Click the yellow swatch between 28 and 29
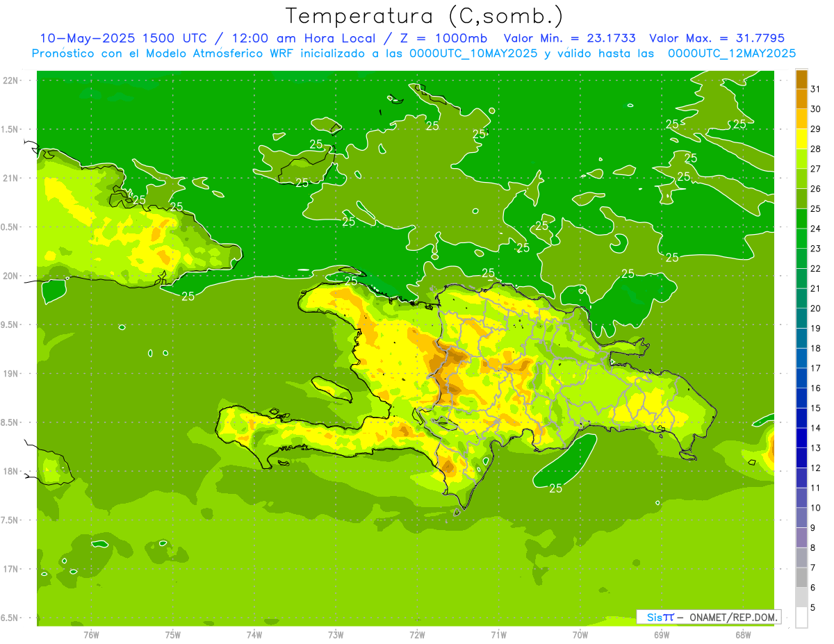 [801, 138]
